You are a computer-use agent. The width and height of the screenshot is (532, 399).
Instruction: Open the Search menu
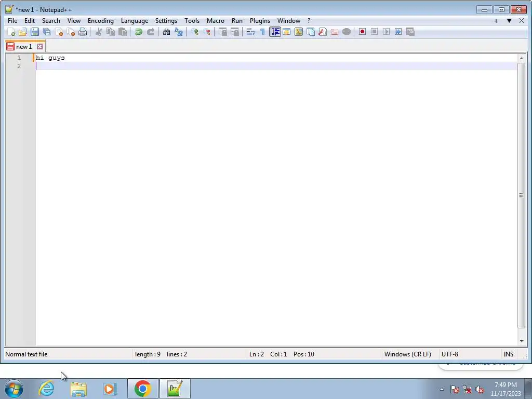pyautogui.click(x=51, y=21)
